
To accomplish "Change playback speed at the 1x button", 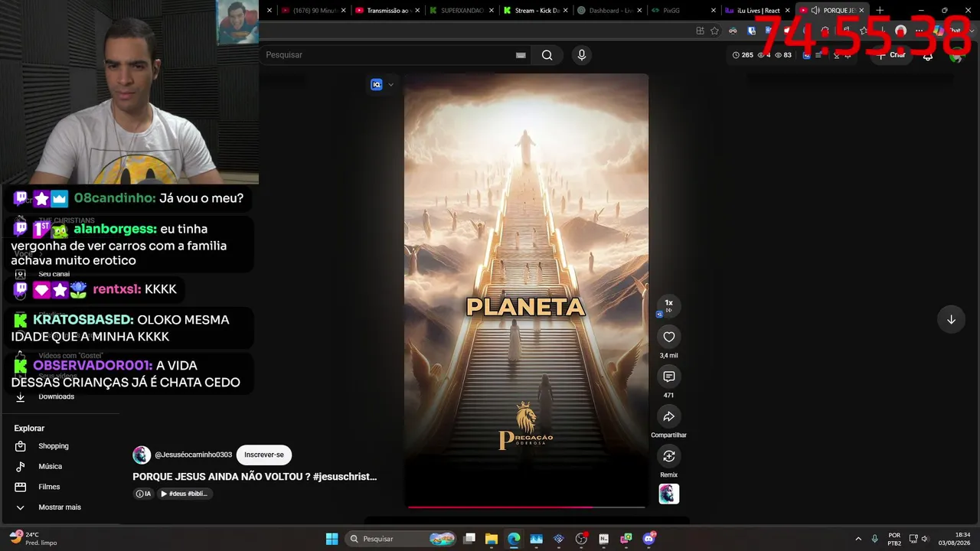I will pos(668,305).
